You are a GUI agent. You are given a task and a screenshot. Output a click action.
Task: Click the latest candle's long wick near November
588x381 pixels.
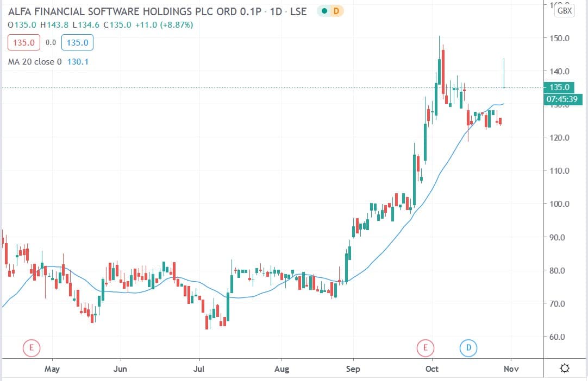pos(504,71)
